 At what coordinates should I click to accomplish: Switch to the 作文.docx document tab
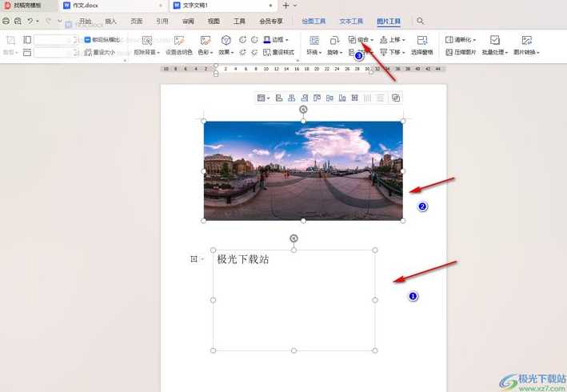coord(113,6)
